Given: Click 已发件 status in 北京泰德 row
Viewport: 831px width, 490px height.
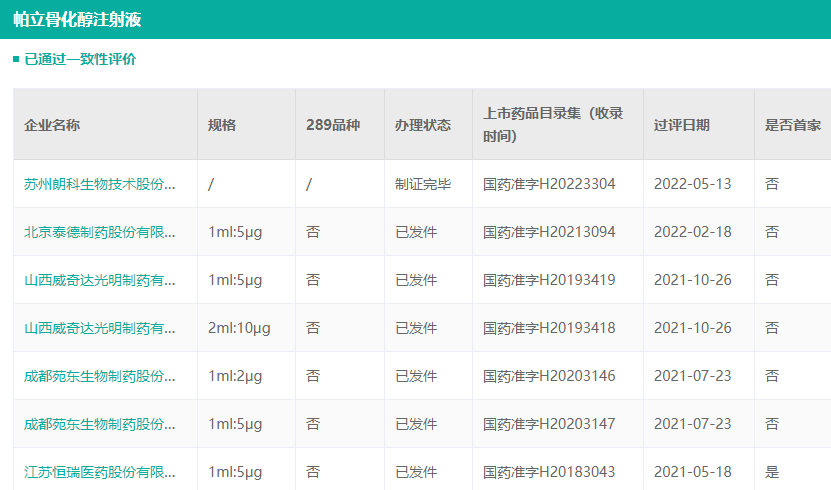Looking at the screenshot, I should tap(416, 232).
